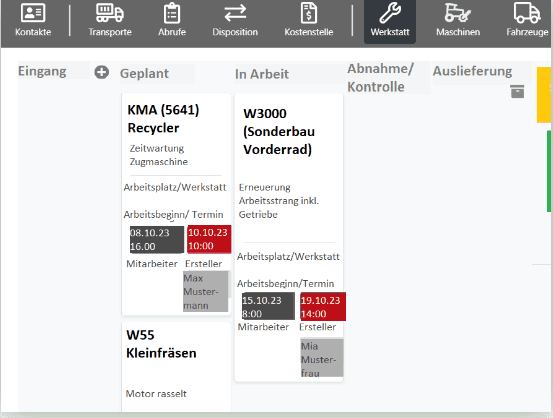Click the 15.10.23 8:00 start tag
This screenshot has height=418, width=553.
pos(268,307)
